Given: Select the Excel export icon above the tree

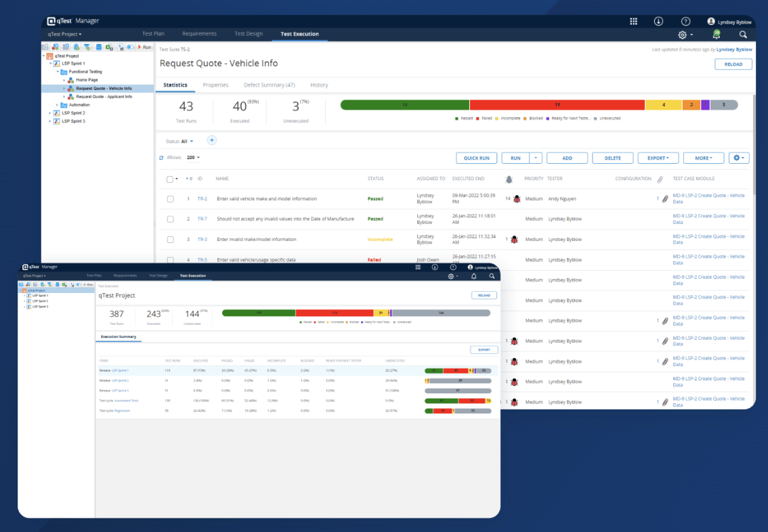Looking at the screenshot, I should (x=109, y=47).
